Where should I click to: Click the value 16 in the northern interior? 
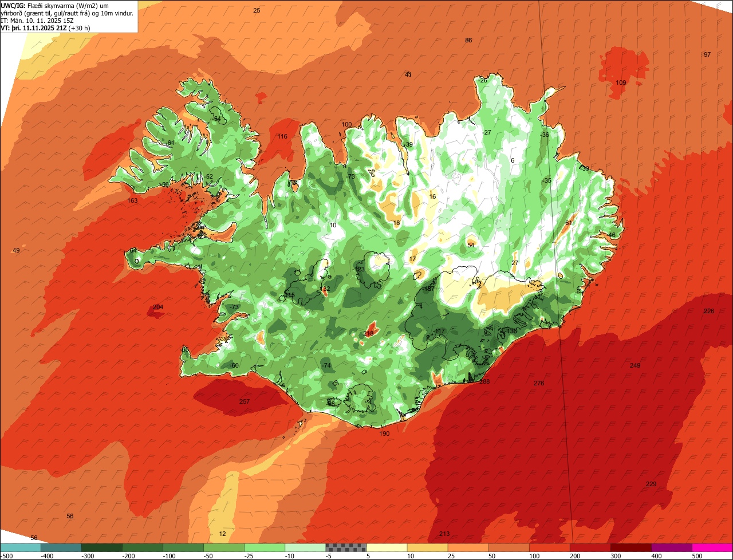(432, 196)
